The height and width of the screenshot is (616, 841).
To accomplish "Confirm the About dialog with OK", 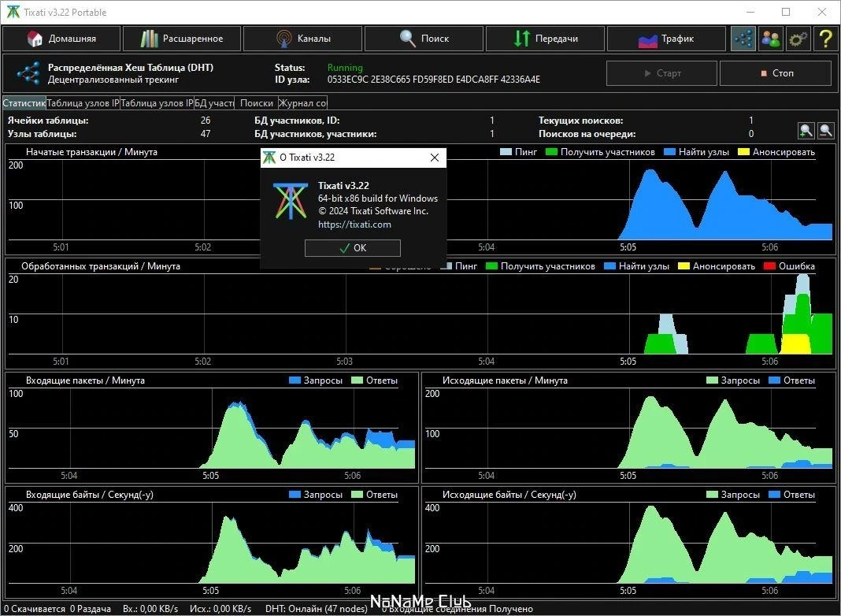I will 352,248.
